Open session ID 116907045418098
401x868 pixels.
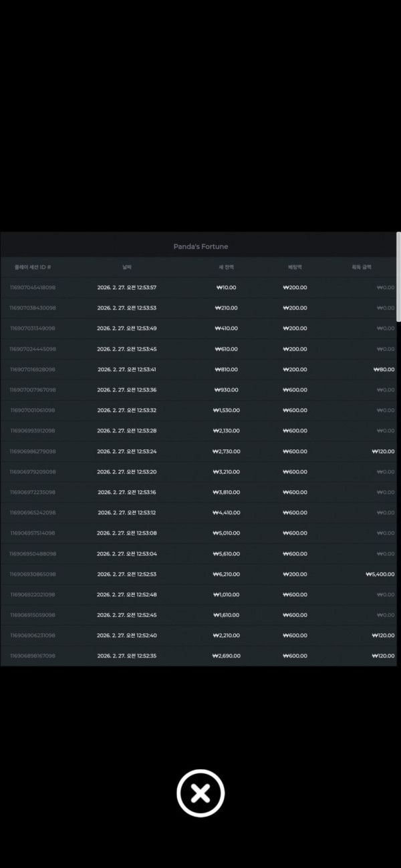33,288
